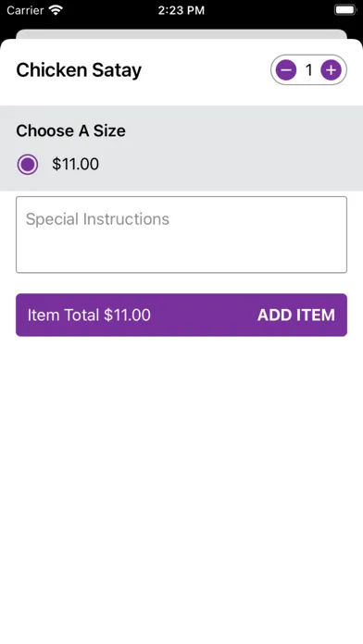Tap the quantity number 1 in stepper
The width and height of the screenshot is (363, 644).
click(308, 70)
